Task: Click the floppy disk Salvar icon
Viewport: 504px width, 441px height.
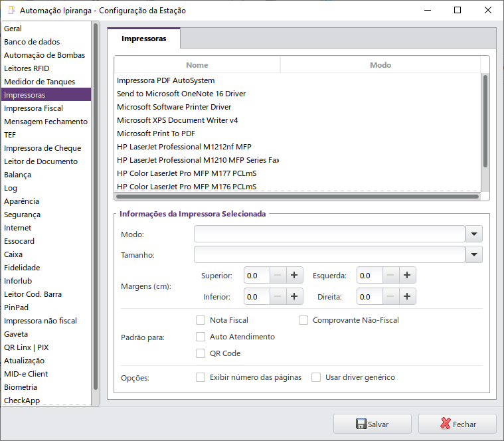Action: point(361,424)
